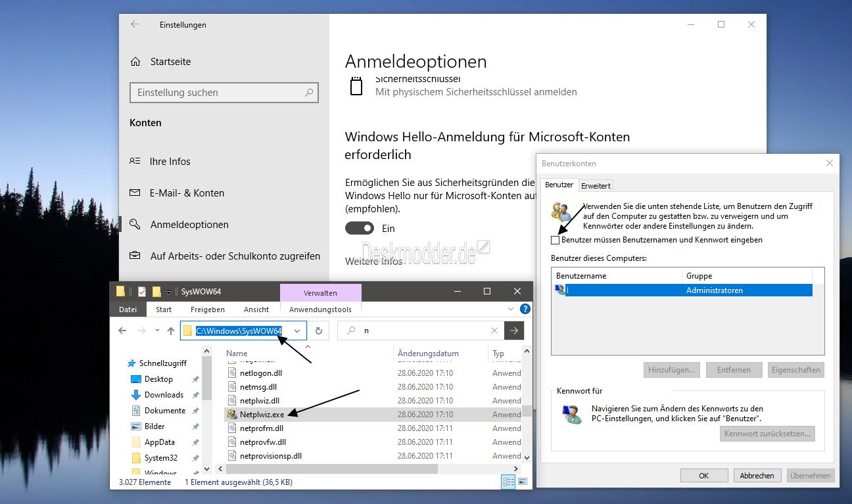Screen dimensions: 852x504
Task: Open AppData folder in Explorer navigation pane
Action: pos(159,442)
